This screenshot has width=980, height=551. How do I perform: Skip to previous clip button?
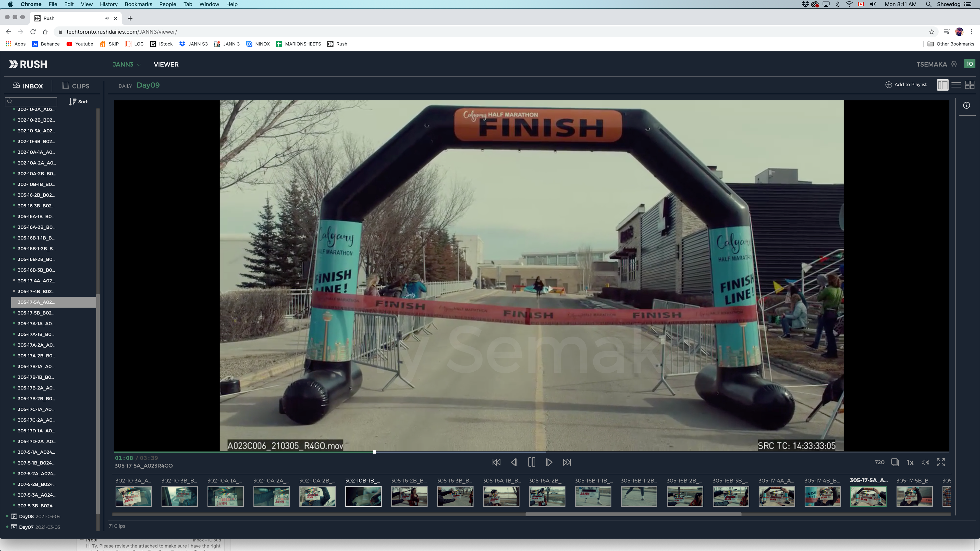(x=496, y=462)
